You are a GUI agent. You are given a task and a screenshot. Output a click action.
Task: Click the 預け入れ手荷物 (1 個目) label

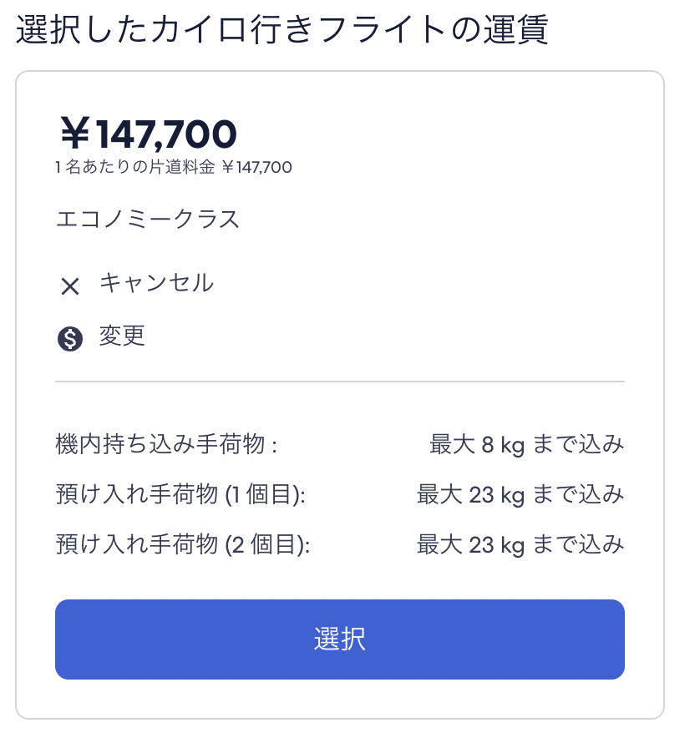(180, 494)
